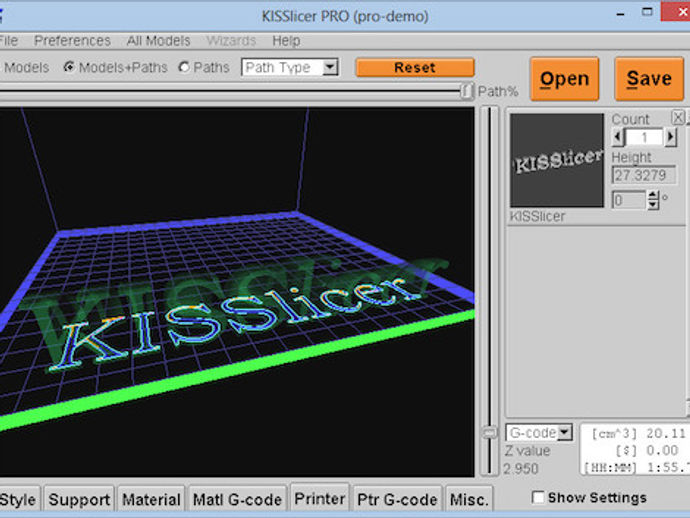
Task: Click the $ cost value 0.00
Action: (662, 450)
